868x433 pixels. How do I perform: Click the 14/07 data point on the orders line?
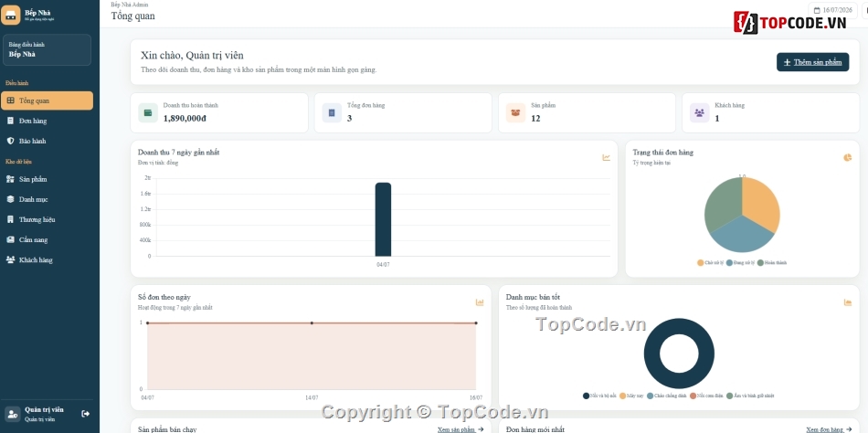point(312,322)
